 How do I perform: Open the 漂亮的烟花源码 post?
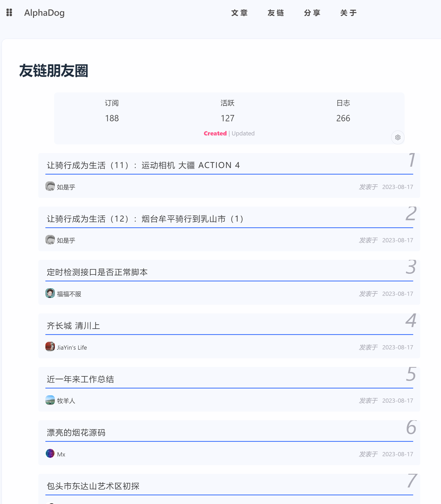click(x=76, y=433)
